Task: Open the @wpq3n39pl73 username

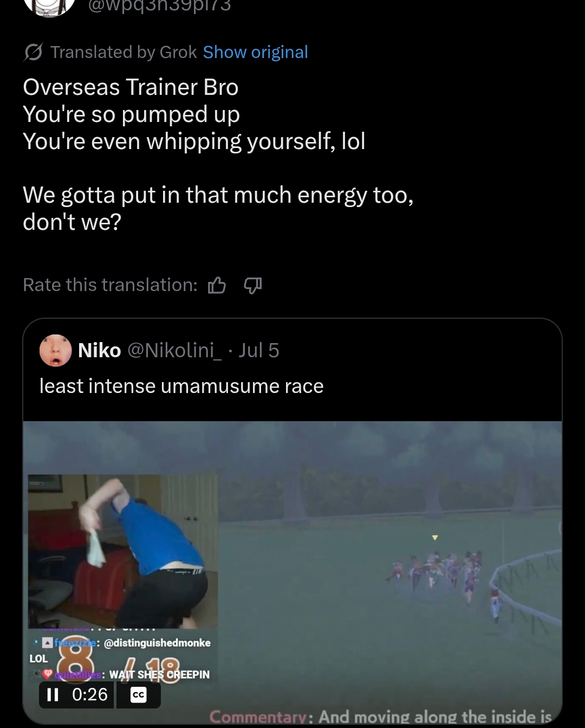Action: coord(159,6)
